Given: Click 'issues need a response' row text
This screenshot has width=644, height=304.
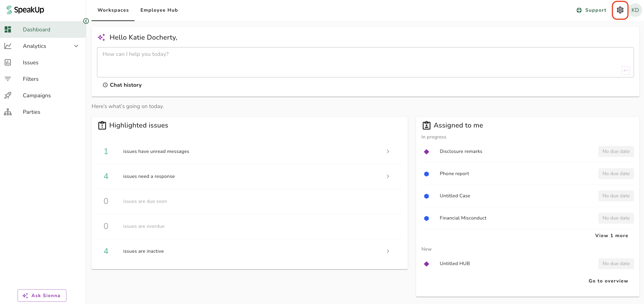Looking at the screenshot, I should (x=149, y=176).
